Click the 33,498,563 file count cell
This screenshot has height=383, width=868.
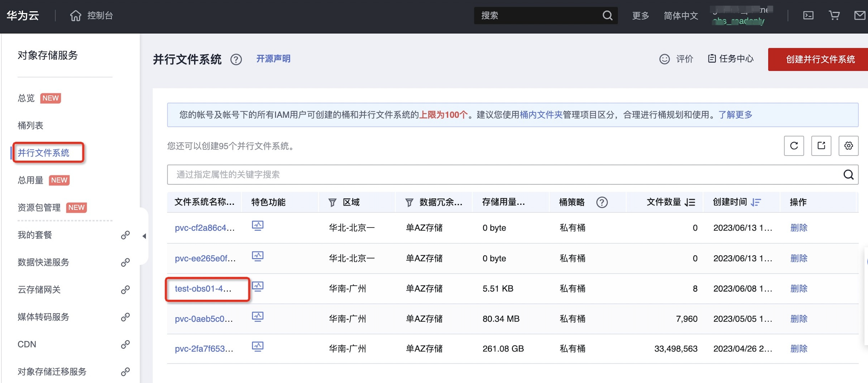click(676, 349)
